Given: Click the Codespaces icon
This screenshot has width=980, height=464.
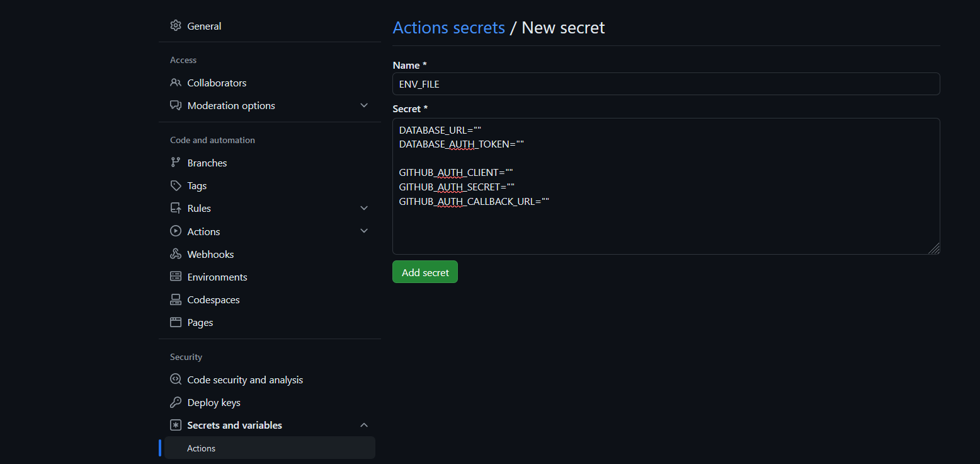Looking at the screenshot, I should [x=176, y=299].
